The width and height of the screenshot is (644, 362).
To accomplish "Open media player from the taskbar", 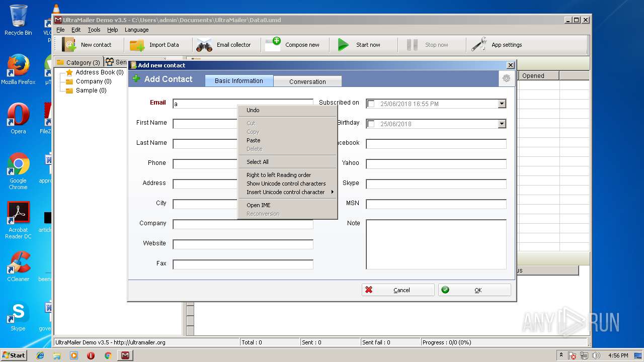I will click(x=74, y=355).
